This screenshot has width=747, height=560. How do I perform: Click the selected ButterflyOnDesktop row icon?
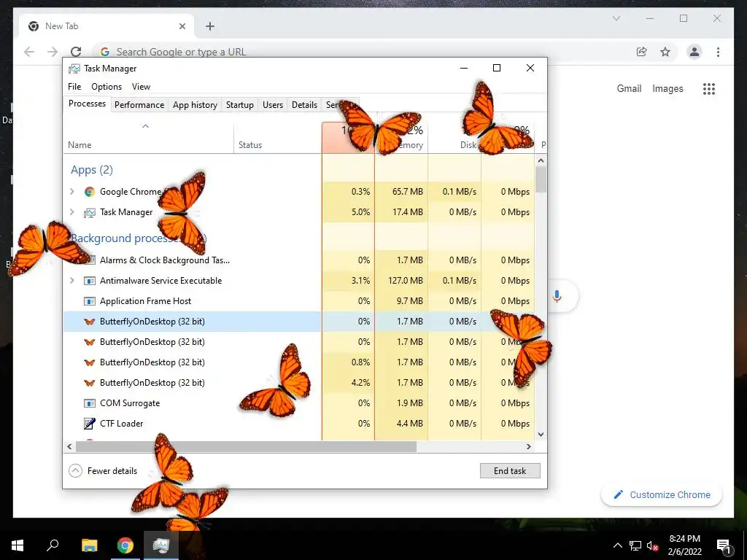coord(89,322)
